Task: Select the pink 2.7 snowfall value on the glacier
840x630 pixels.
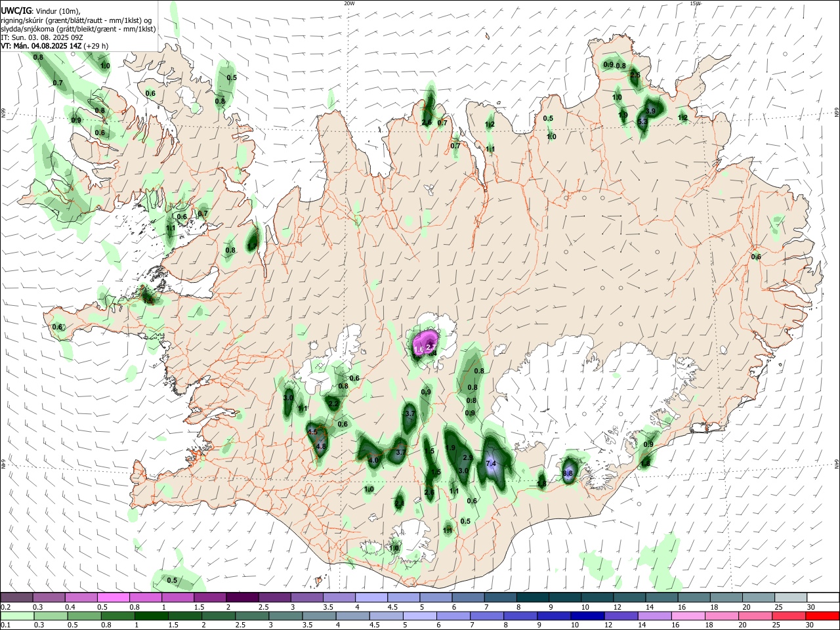Action: [x=431, y=346]
